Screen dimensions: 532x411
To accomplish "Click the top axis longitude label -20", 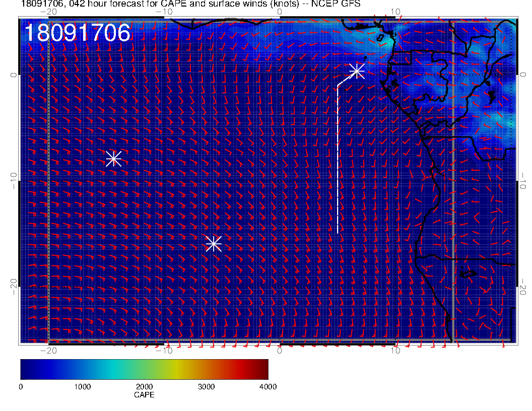I will click(48, 12).
